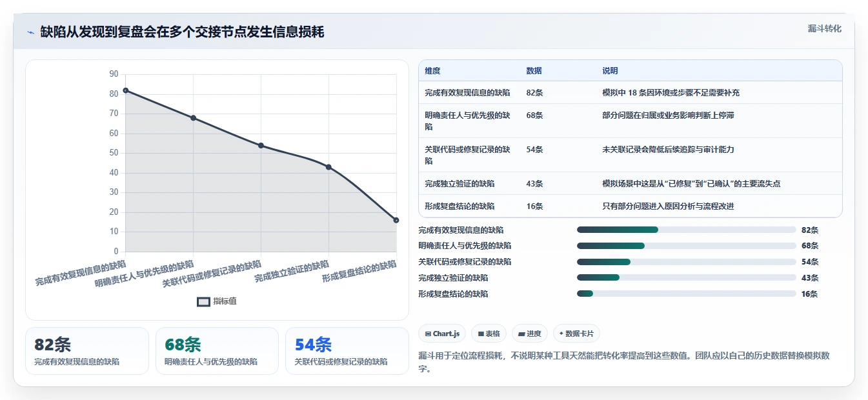
Task: Click table cell 完成独立验证的缺陷
Action: [x=459, y=184]
